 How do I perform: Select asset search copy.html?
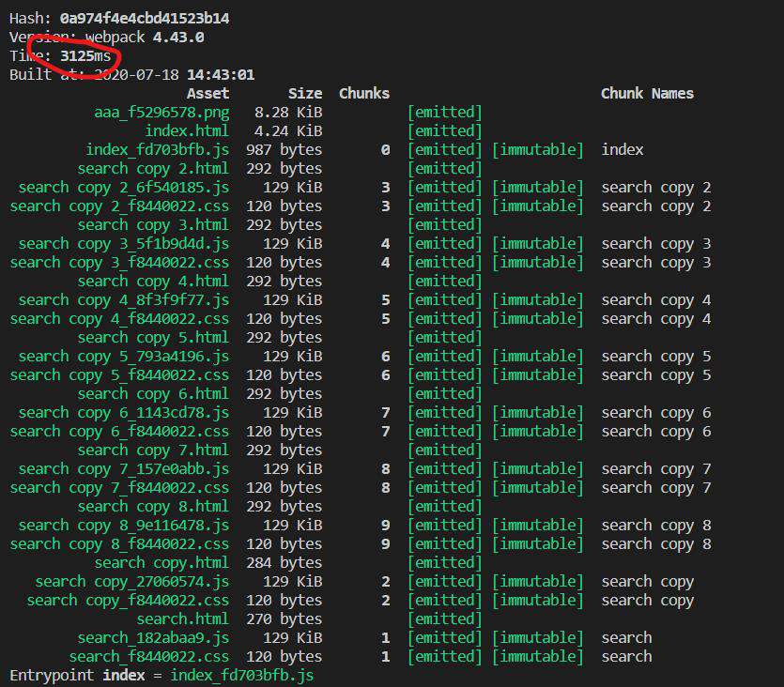[x=161, y=563]
